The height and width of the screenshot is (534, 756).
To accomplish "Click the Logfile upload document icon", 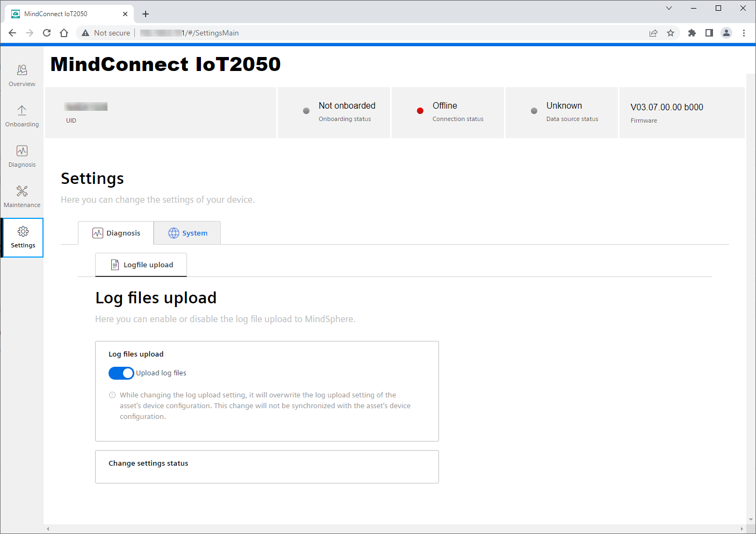I will [115, 265].
